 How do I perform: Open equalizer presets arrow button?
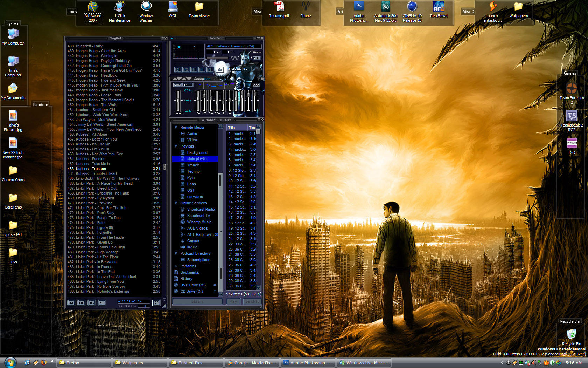click(252, 85)
